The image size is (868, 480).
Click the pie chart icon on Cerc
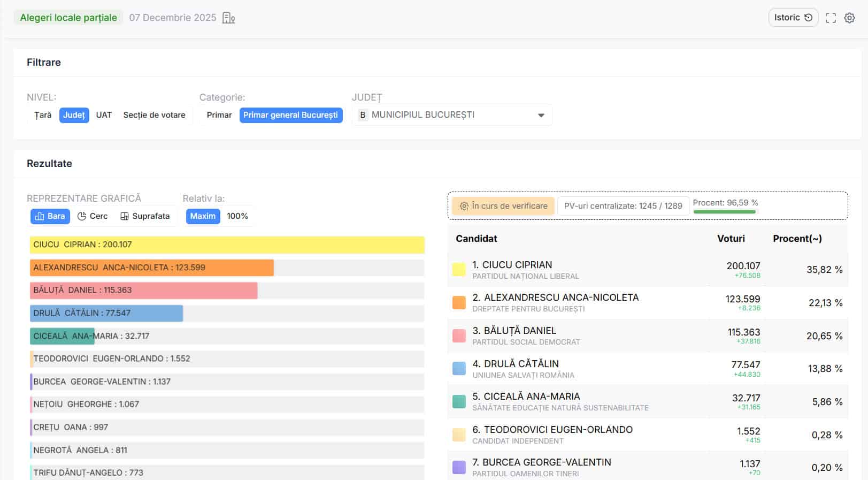[x=82, y=216]
